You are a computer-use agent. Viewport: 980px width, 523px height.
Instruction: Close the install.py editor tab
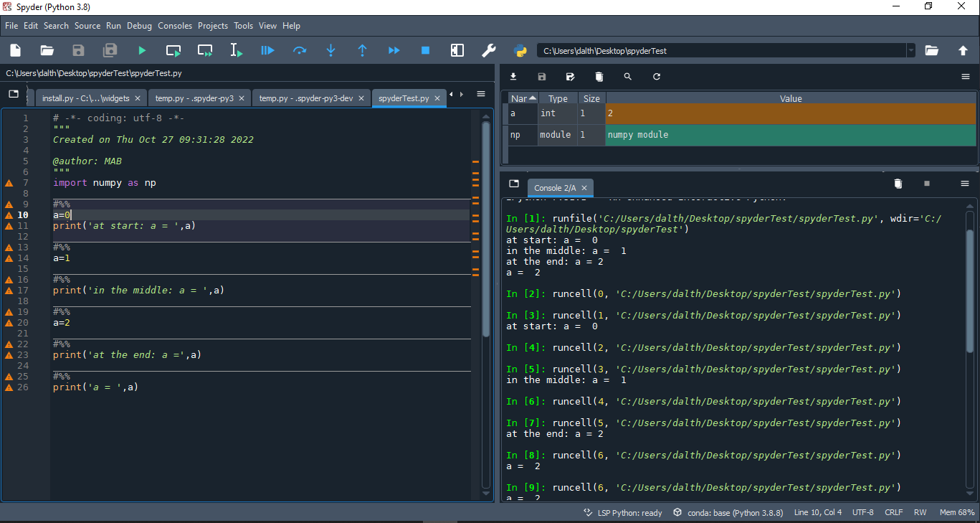point(138,98)
